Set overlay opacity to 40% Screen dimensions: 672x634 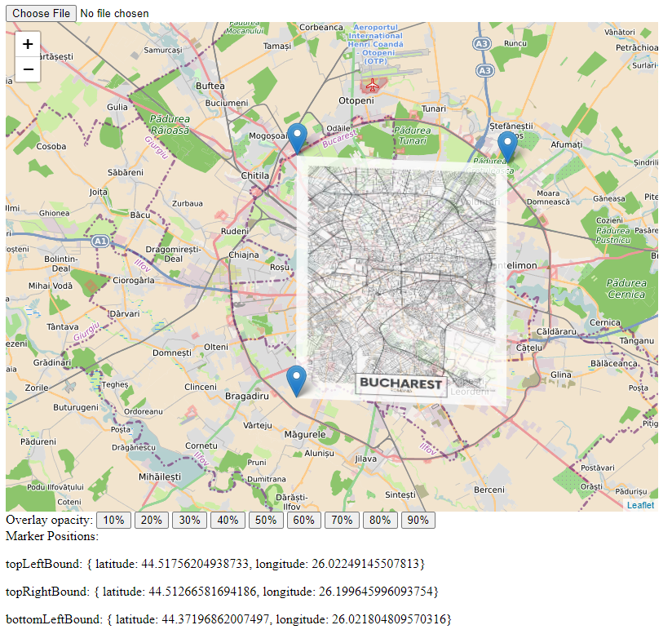[228, 521]
